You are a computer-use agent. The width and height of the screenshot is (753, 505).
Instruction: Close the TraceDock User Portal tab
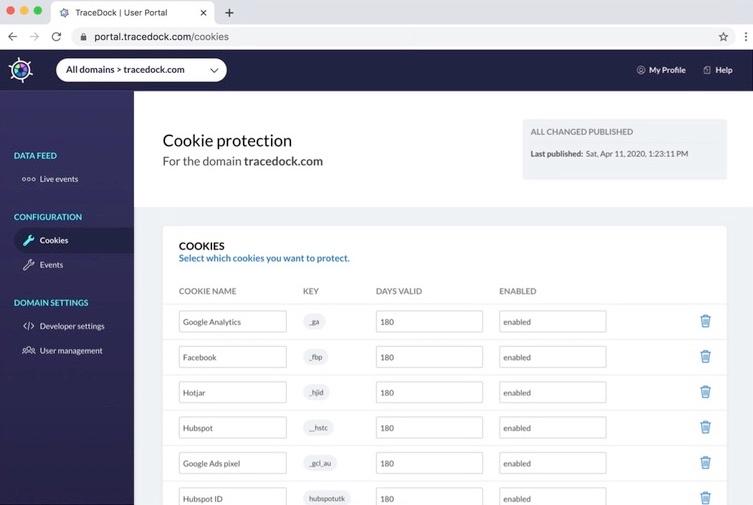pyautogui.click(x=203, y=13)
